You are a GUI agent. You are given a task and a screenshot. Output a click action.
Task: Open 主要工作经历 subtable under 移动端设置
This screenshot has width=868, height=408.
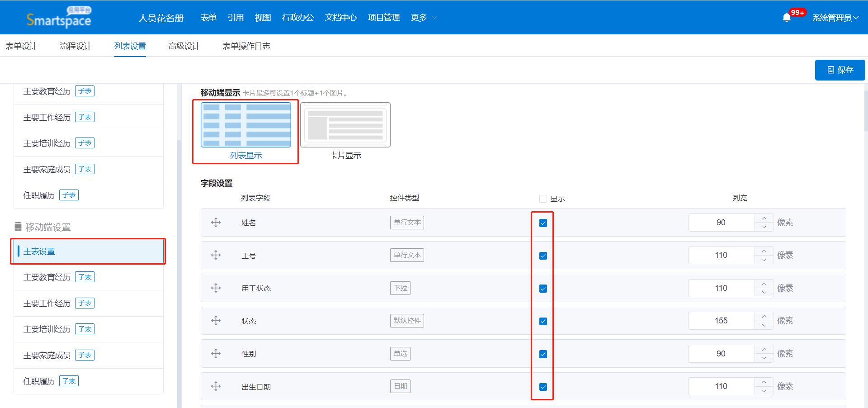88,303
